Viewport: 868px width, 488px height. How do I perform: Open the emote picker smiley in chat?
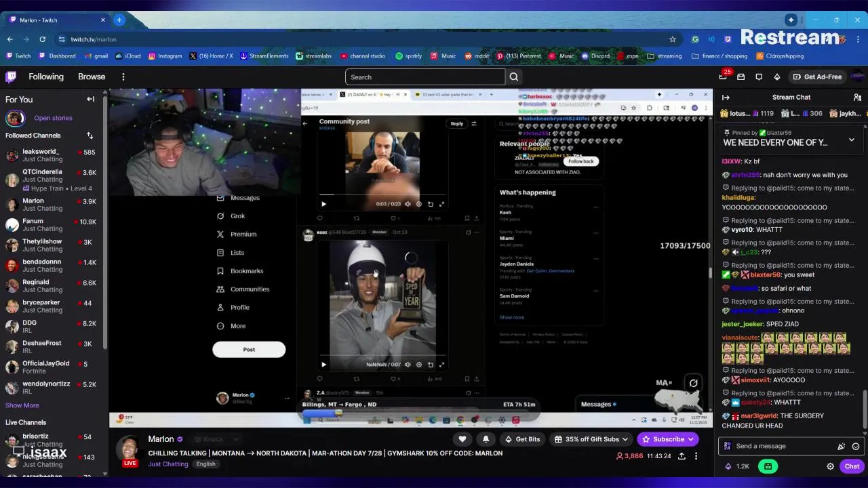[856, 446]
